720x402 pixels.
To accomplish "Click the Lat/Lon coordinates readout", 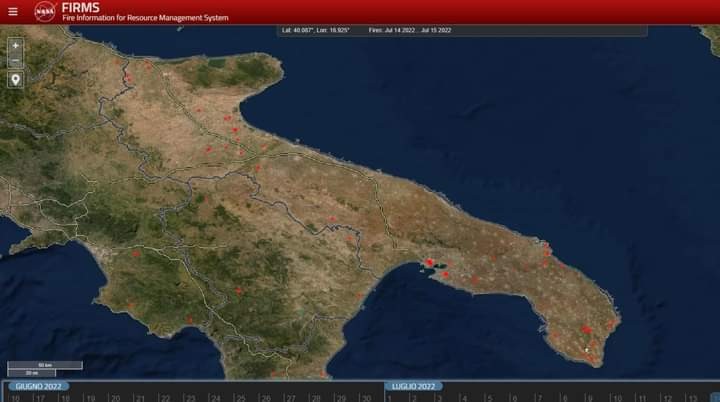I will (316, 31).
